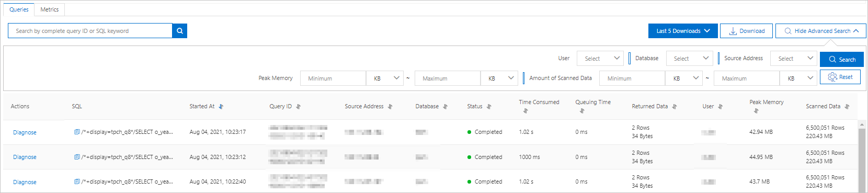This screenshot has width=868, height=193.
Task: Open the User select dropdown
Action: [x=600, y=59]
